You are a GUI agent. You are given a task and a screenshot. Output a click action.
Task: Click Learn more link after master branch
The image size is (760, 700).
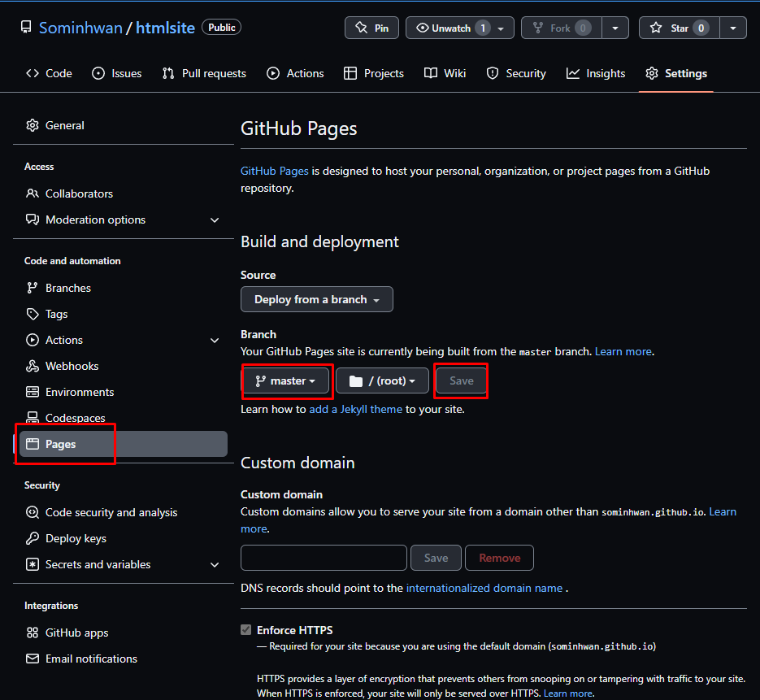point(623,351)
